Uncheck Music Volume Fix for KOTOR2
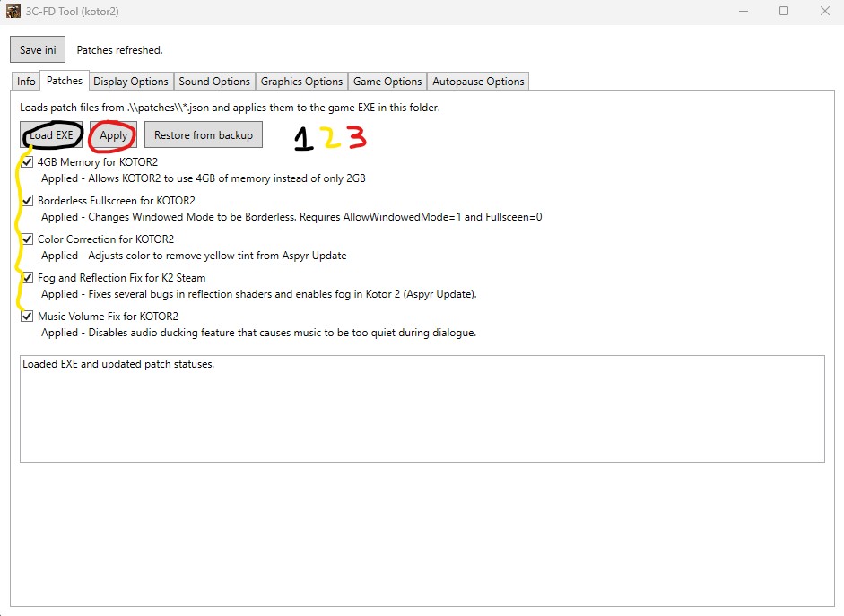The height and width of the screenshot is (616, 844). [x=27, y=317]
